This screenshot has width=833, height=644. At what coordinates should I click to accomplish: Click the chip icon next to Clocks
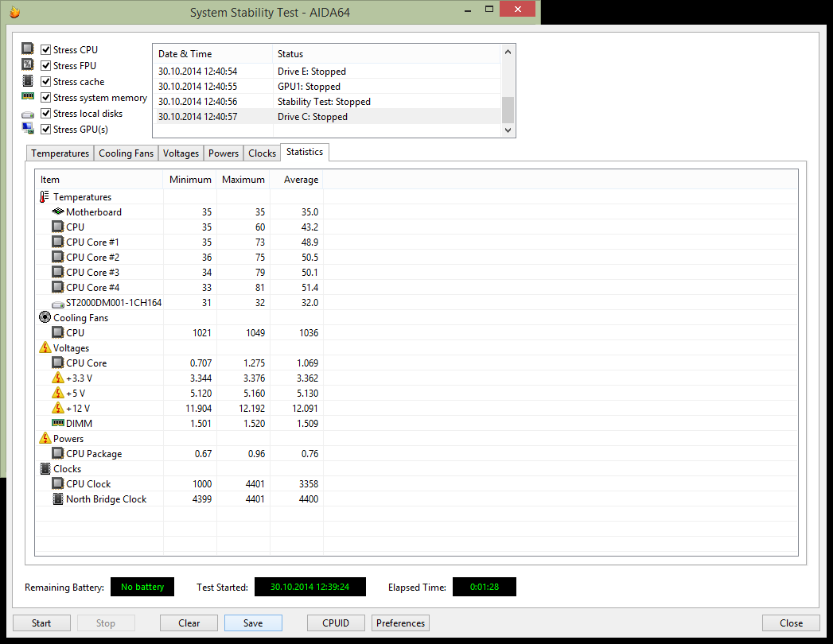45,469
